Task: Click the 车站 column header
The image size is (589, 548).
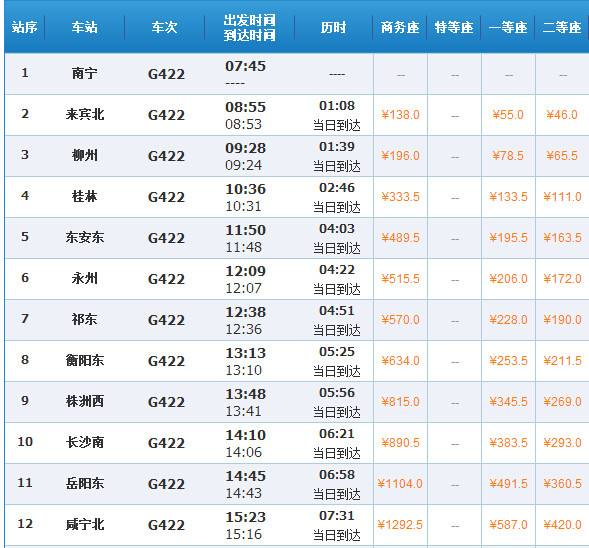Action: (85, 27)
